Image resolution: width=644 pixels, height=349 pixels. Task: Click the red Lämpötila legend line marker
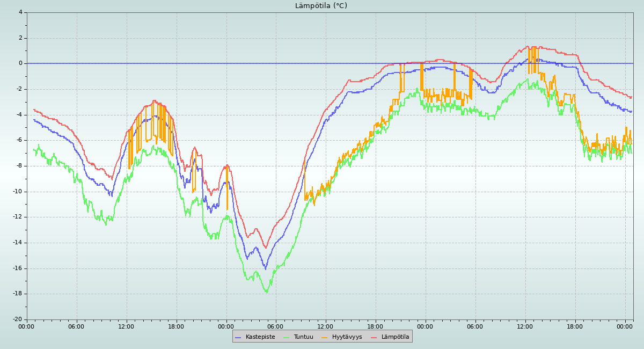[374, 337]
